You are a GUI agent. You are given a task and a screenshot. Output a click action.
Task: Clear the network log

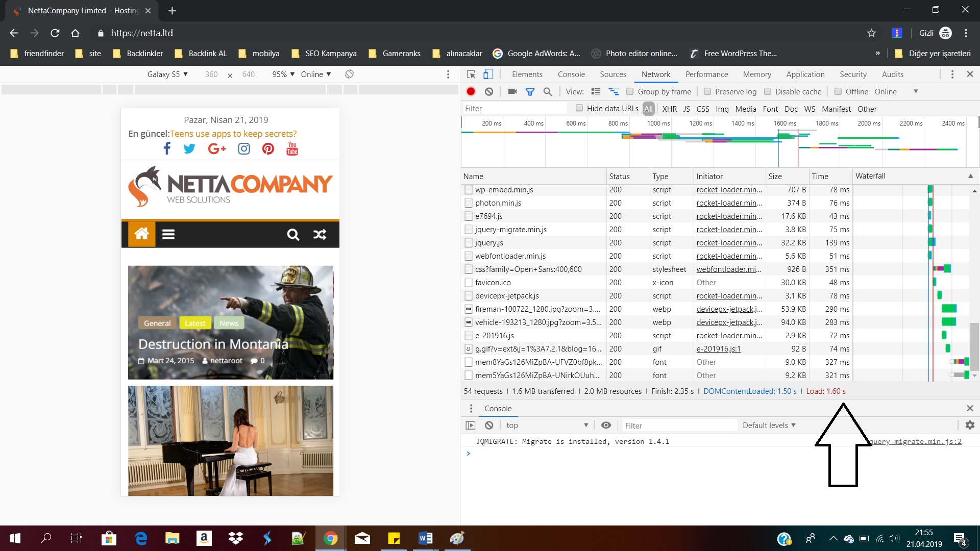(x=489, y=92)
